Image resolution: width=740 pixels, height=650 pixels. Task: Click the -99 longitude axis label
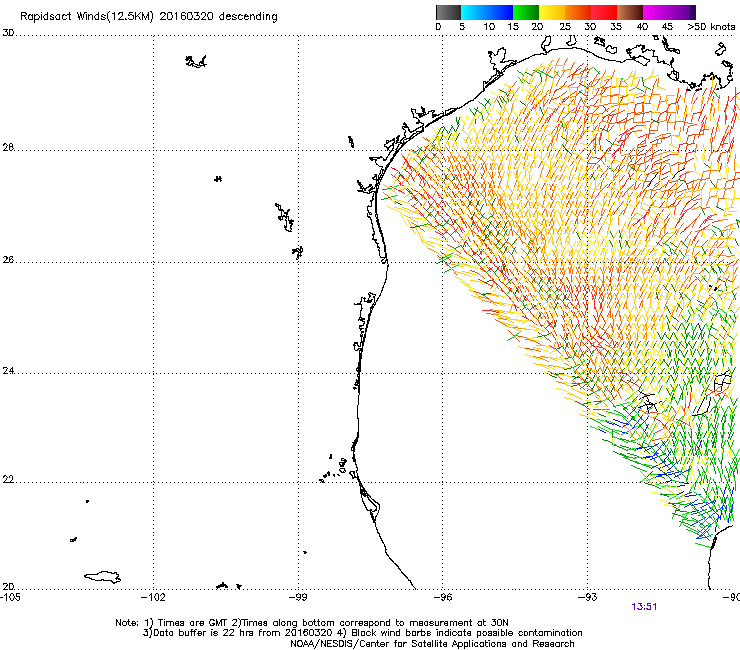click(298, 598)
